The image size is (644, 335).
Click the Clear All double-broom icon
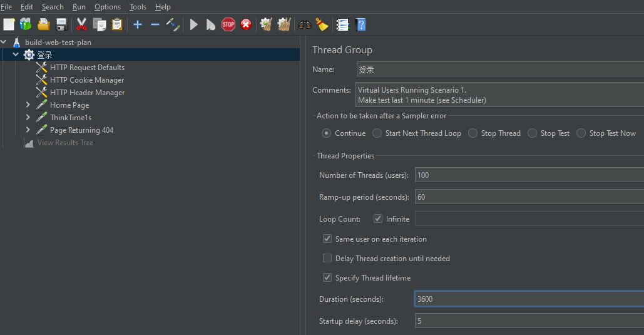284,24
